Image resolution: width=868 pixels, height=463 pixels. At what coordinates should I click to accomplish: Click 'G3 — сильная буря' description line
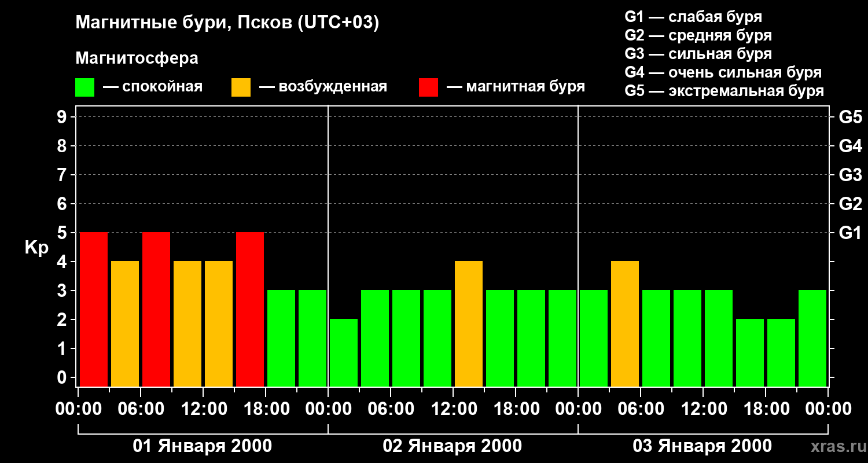[698, 54]
